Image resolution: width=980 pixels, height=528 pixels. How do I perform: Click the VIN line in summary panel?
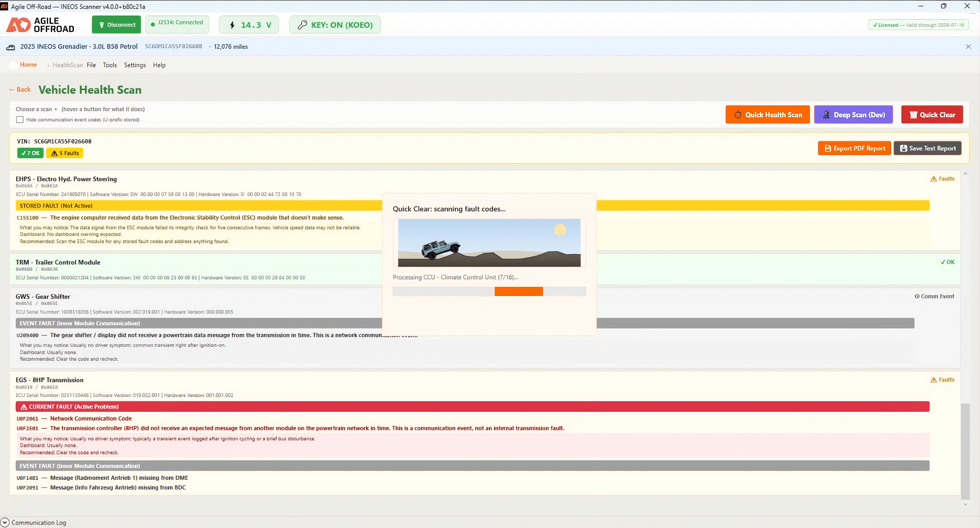point(54,142)
